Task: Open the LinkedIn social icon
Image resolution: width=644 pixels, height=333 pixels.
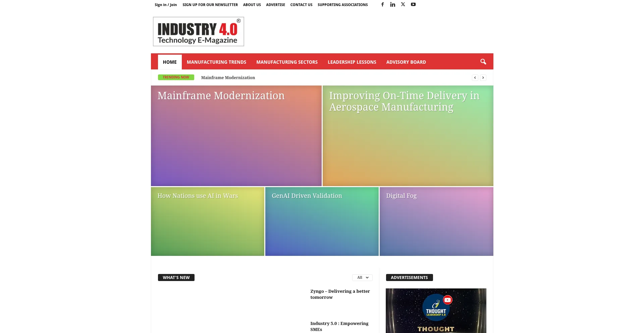Action: coord(393,4)
